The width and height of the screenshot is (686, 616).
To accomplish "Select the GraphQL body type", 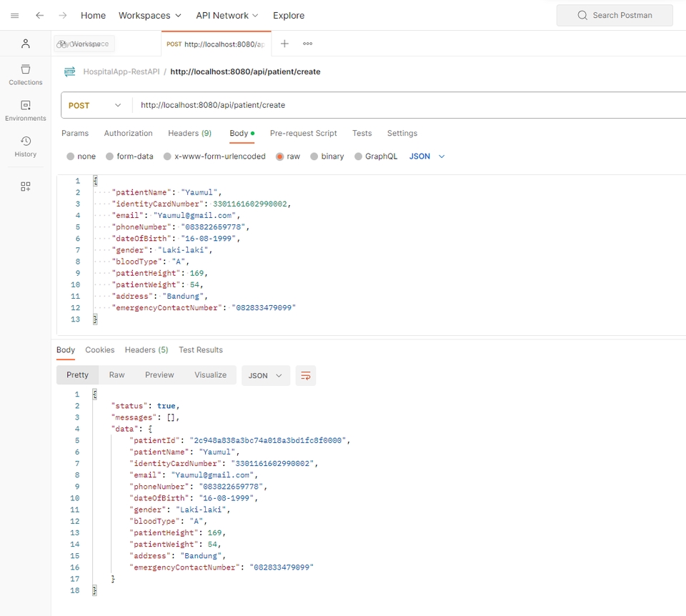I will pos(358,157).
